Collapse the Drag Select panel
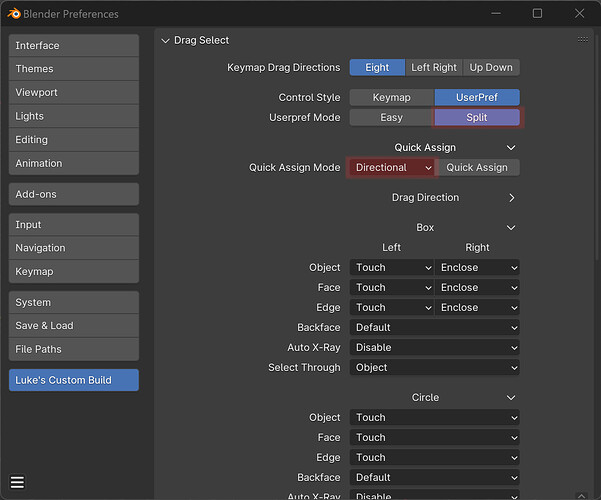 click(165, 41)
